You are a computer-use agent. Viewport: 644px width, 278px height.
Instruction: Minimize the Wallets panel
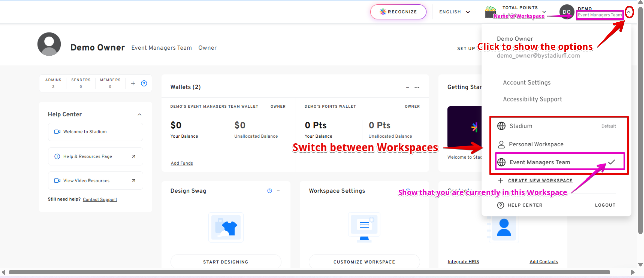pos(407,87)
